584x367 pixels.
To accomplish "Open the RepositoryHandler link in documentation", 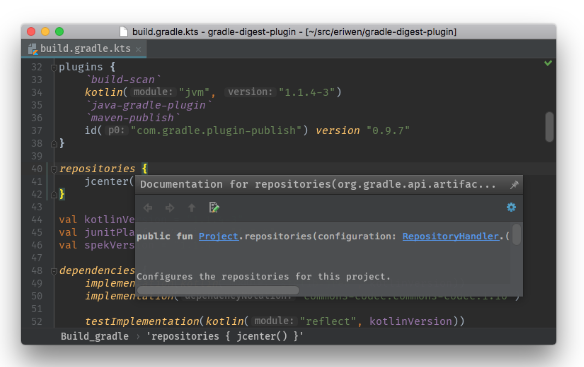I will tap(450, 236).
